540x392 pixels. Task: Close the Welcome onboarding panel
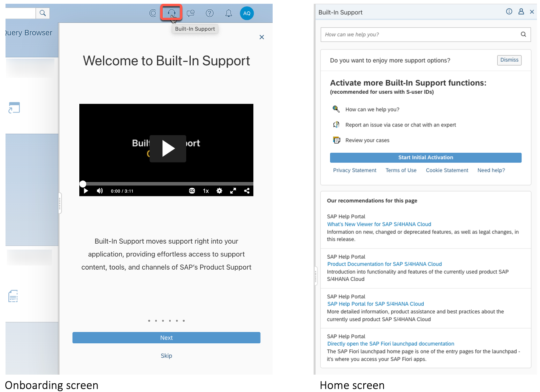[262, 37]
